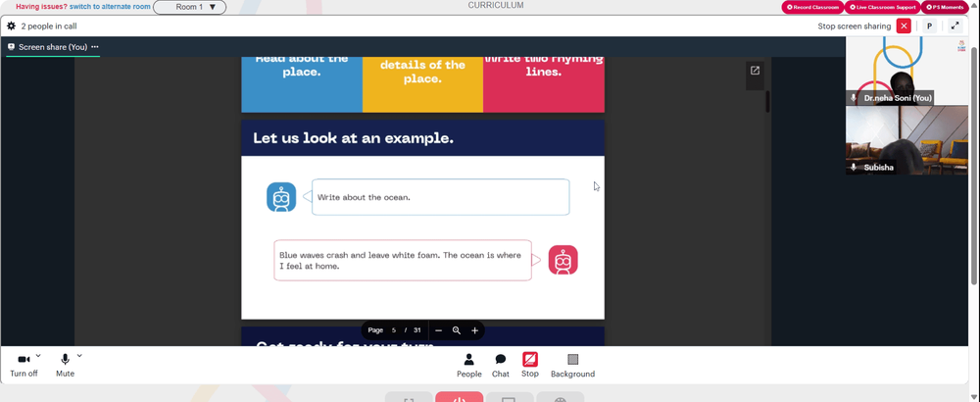Screen dimensions: 980x402
Task: Click switch to alternate room link
Action: click(110, 7)
